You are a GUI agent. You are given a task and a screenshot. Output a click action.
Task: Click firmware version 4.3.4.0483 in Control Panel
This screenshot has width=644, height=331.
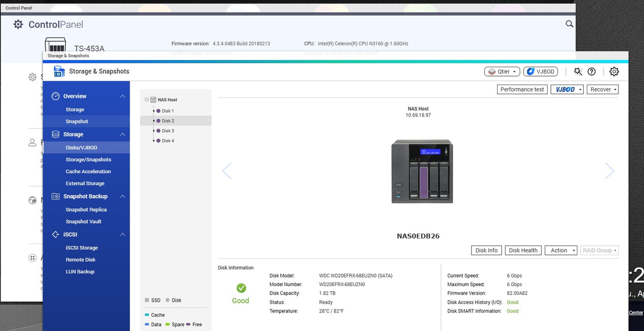click(240, 44)
